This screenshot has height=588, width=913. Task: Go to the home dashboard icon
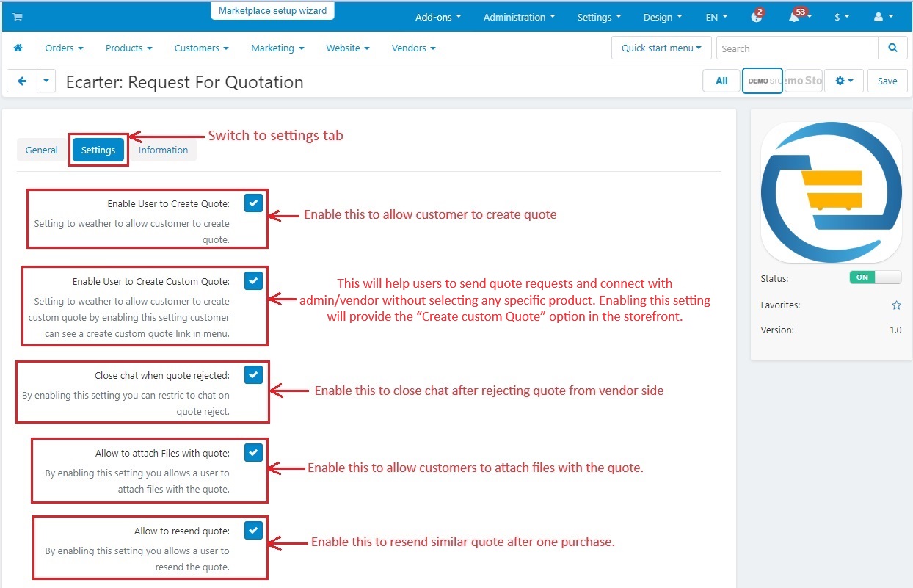point(18,48)
